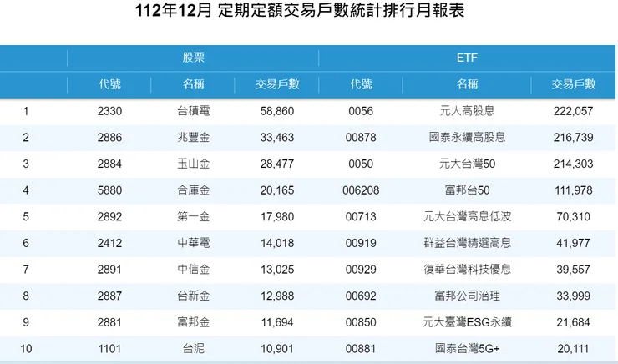Select stock code 2892
The height and width of the screenshot is (364, 618).
click(x=109, y=217)
